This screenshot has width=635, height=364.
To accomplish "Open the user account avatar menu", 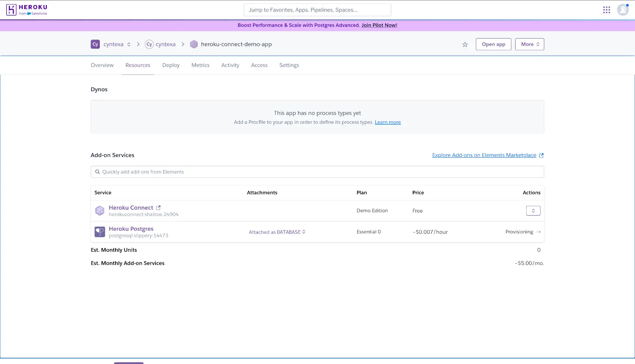I will click(x=622, y=10).
